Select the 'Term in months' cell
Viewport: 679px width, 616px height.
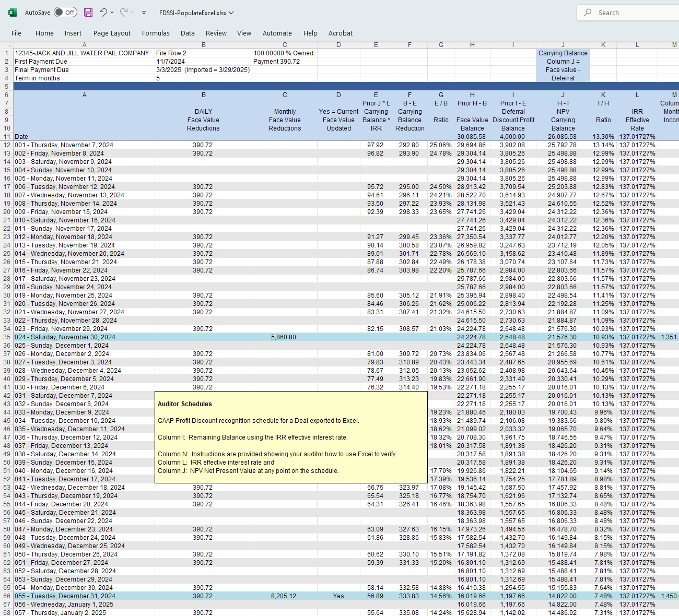click(x=84, y=78)
